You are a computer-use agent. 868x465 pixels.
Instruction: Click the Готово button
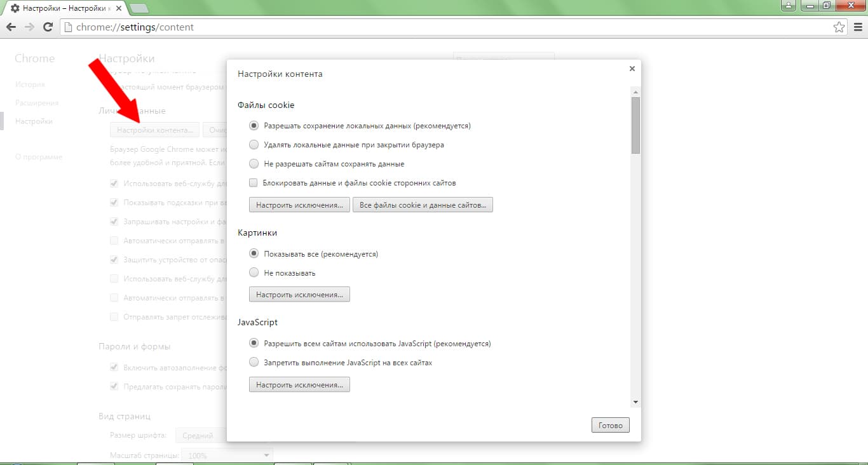[610, 425]
